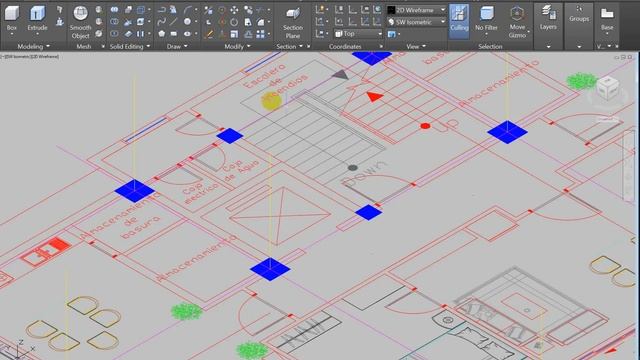
Task: Choose the Circle draw tool
Action: 187,22
